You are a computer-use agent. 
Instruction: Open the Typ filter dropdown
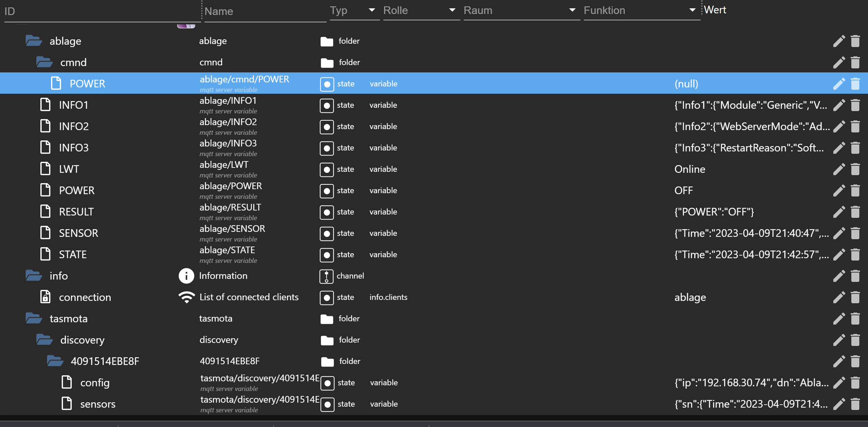372,10
